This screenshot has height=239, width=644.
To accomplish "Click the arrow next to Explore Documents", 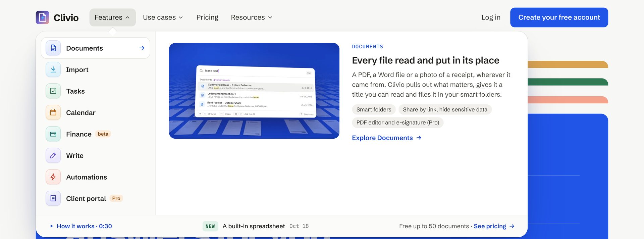I will point(419,138).
